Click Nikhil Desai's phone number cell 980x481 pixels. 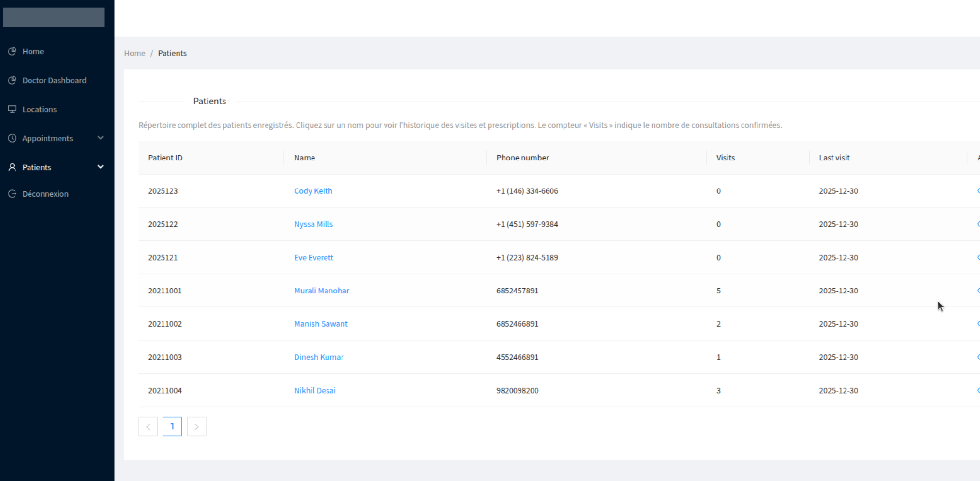(x=517, y=390)
